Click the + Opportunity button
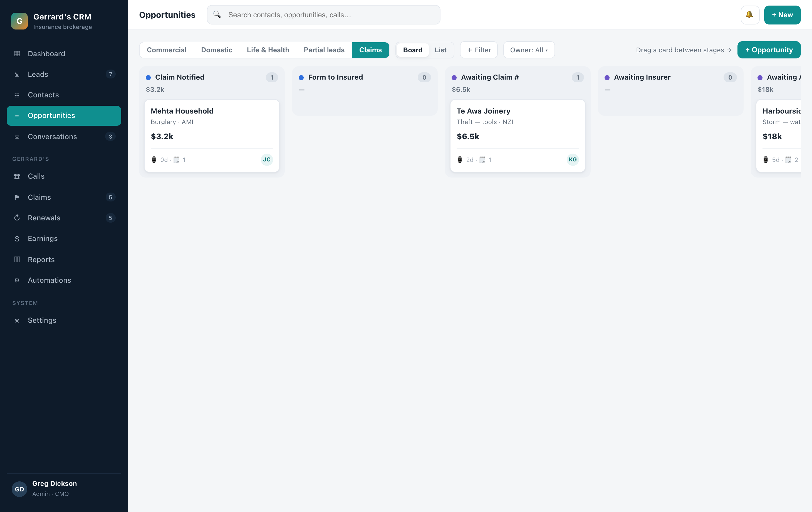The height and width of the screenshot is (512, 812). pos(769,50)
